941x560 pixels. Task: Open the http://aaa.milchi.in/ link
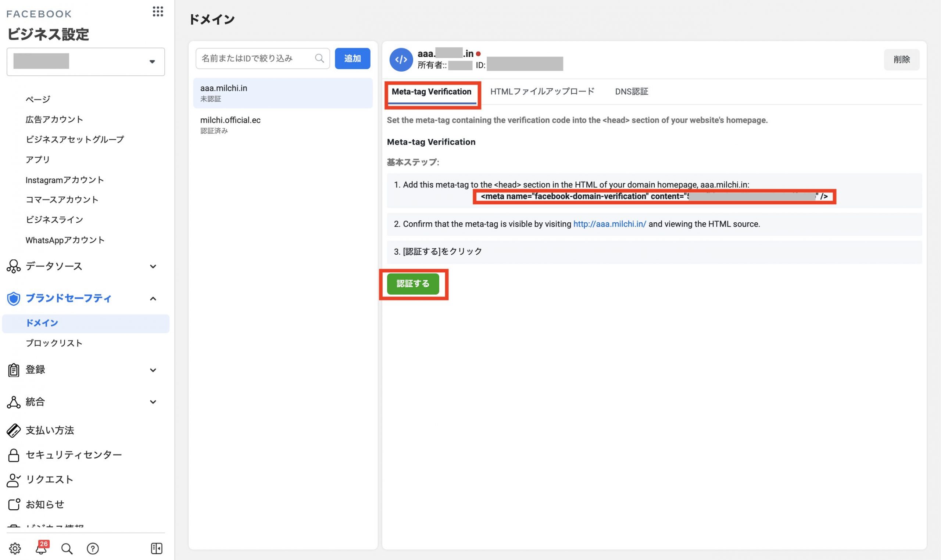coord(609,224)
